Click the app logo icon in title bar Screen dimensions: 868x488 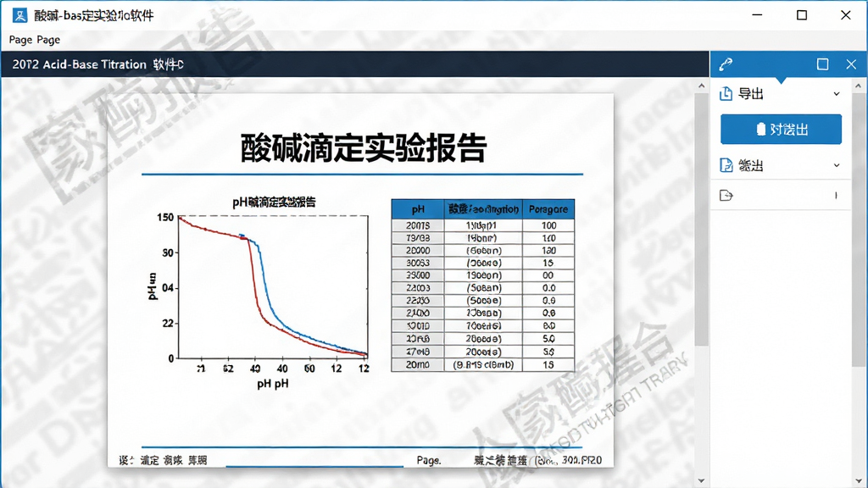click(20, 15)
